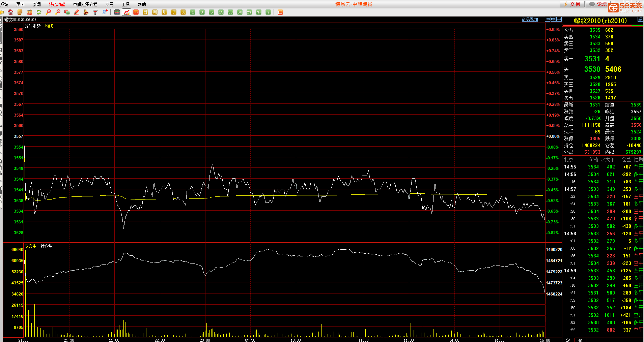Switch to daily 日 period chart
Viewport: 644px width, 342px height.
point(145,12)
